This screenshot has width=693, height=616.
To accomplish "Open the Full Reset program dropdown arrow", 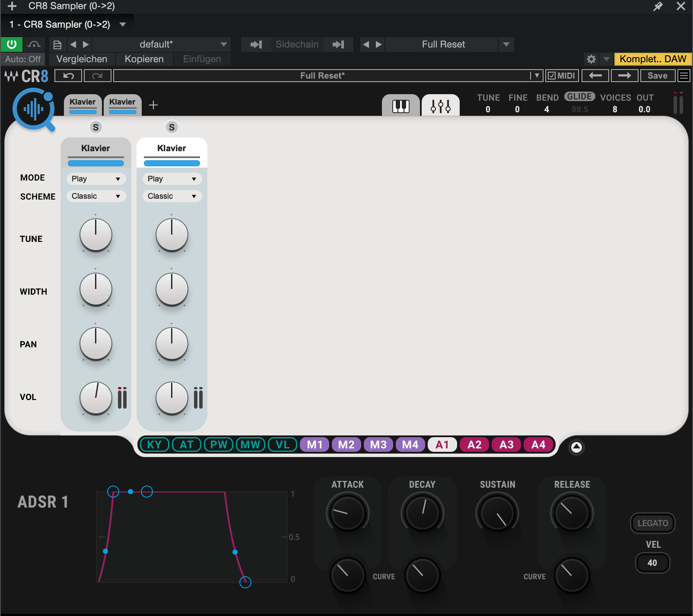I will 506,44.
